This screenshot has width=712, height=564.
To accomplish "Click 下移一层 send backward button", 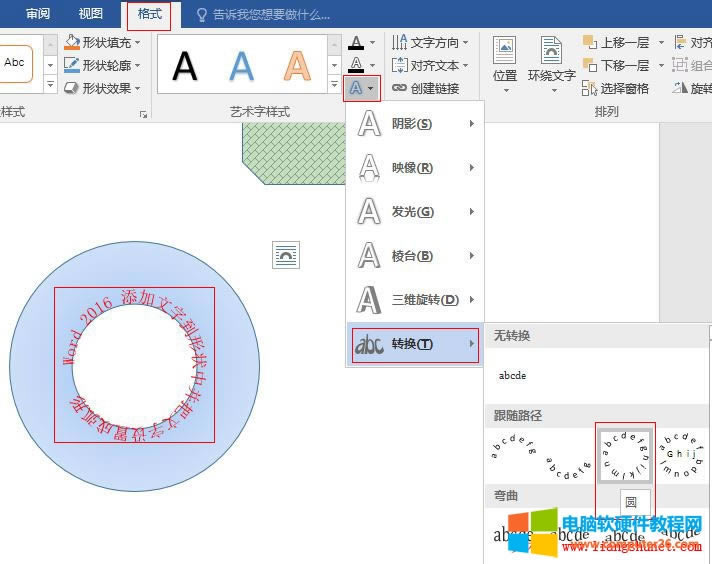I will [617, 65].
